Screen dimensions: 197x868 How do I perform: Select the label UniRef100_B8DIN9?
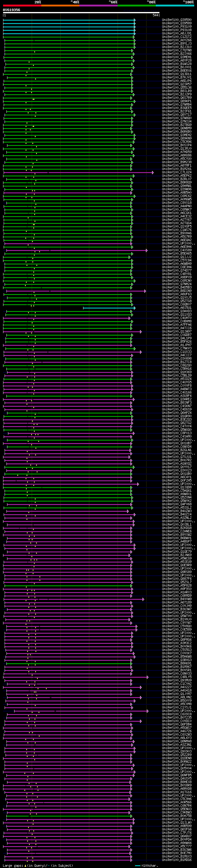point(177,291)
